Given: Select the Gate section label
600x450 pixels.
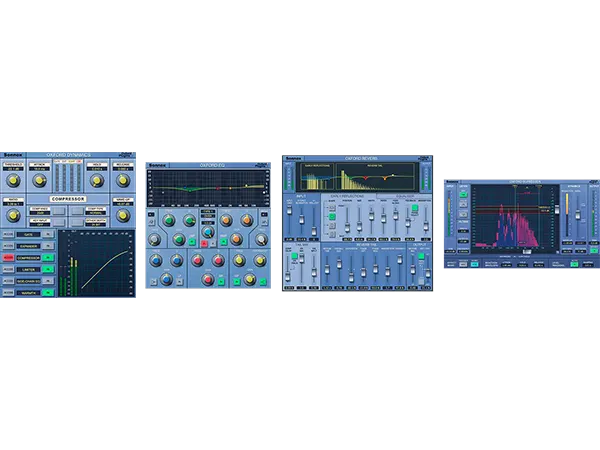Looking at the screenshot, I should [x=29, y=234].
